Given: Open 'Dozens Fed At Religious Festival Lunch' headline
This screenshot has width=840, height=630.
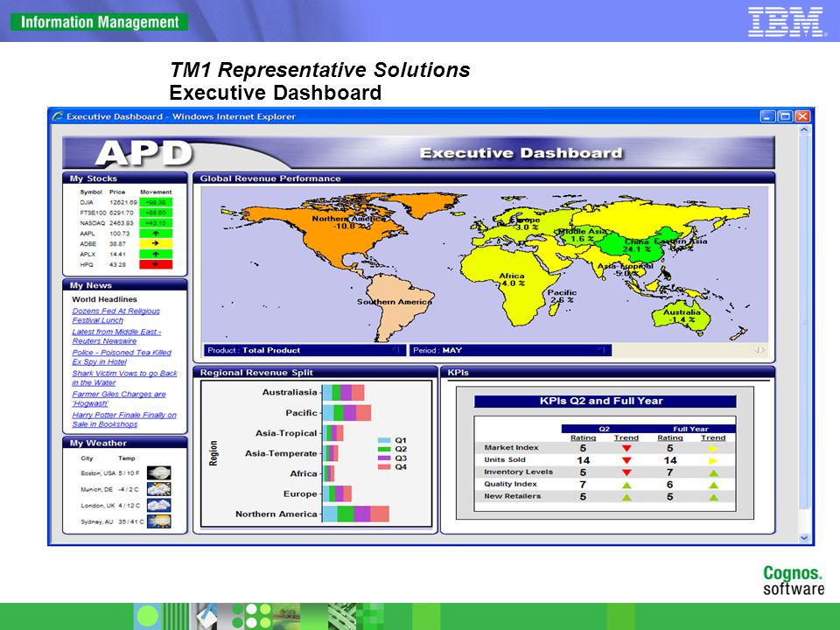Looking at the screenshot, I should [115, 316].
